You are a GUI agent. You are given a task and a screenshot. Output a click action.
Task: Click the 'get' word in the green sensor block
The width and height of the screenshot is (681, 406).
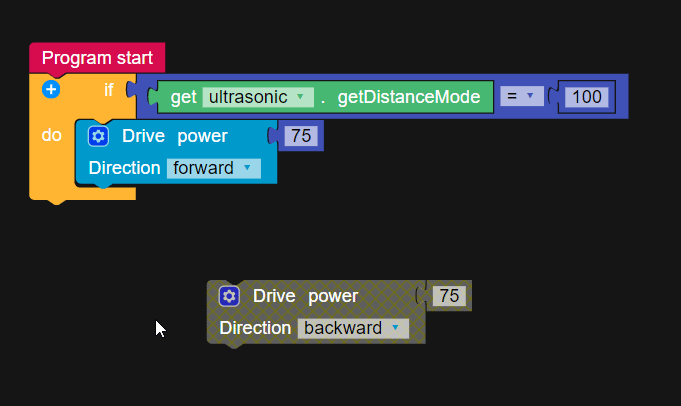[x=183, y=97]
